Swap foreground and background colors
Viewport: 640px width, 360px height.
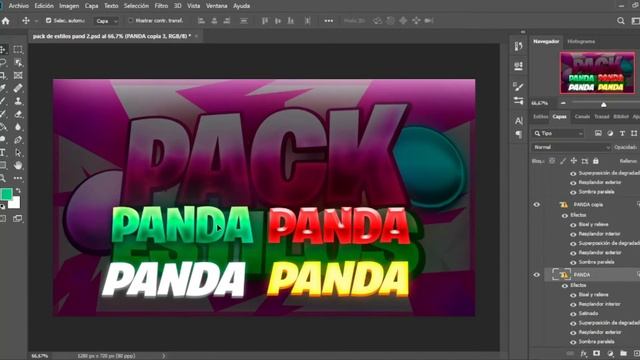(18, 191)
